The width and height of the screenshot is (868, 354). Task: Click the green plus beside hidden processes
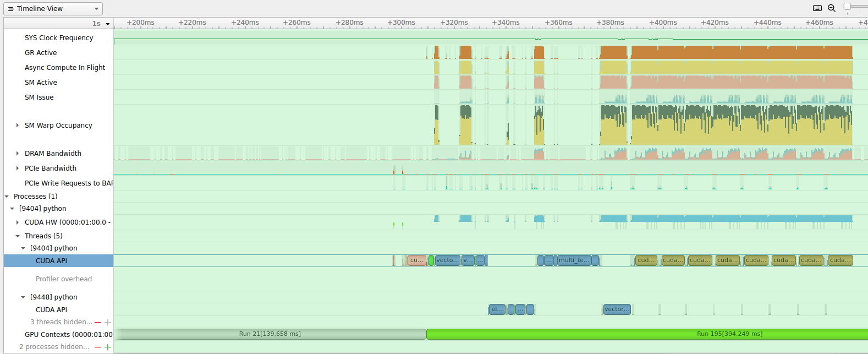coord(108,347)
